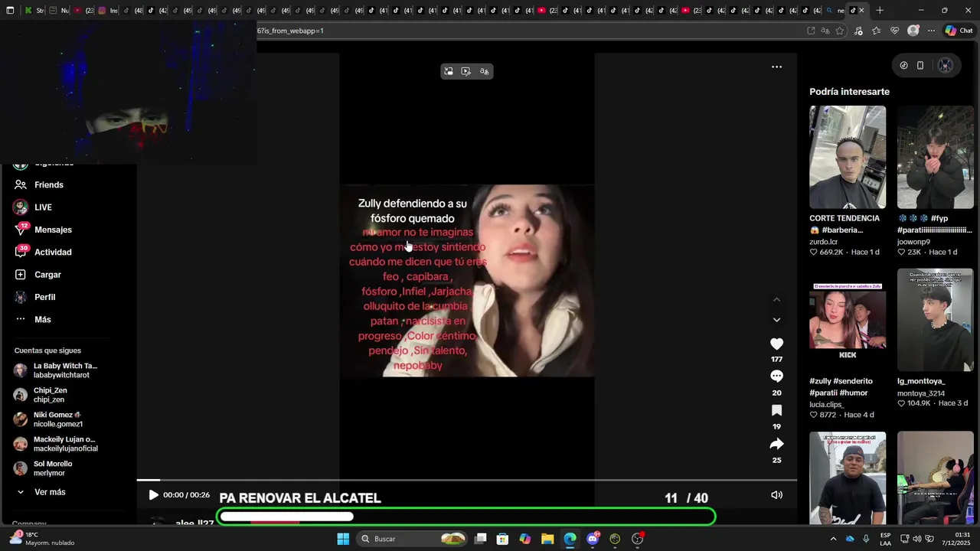
Task: Click the middle floating video overlay icon
Action: (x=466, y=71)
